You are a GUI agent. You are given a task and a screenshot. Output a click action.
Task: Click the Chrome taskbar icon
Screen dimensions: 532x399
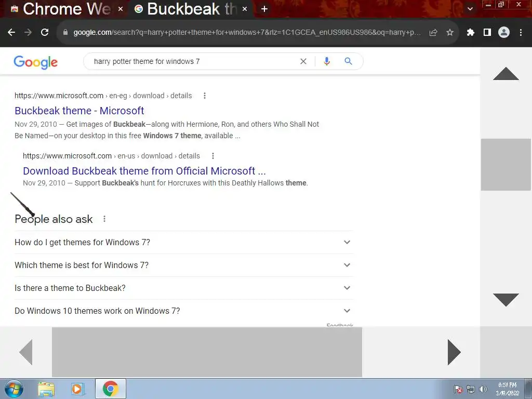click(x=110, y=389)
